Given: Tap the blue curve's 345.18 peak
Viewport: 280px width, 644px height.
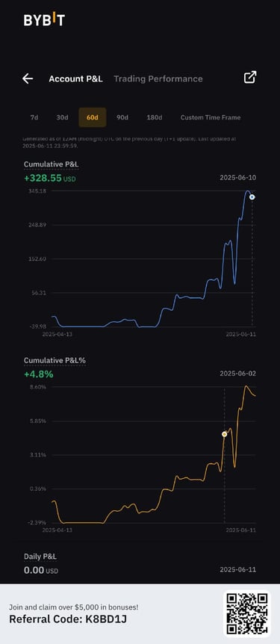Looking at the screenshot, I should (x=248, y=191).
